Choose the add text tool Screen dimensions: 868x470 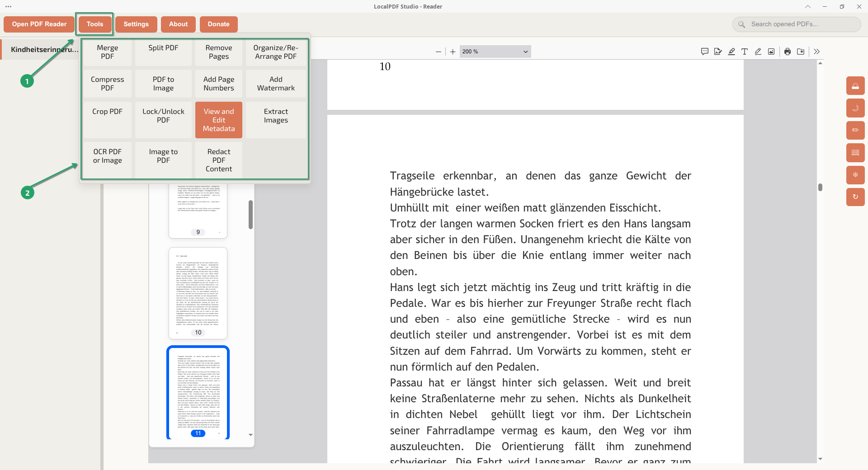coord(745,52)
